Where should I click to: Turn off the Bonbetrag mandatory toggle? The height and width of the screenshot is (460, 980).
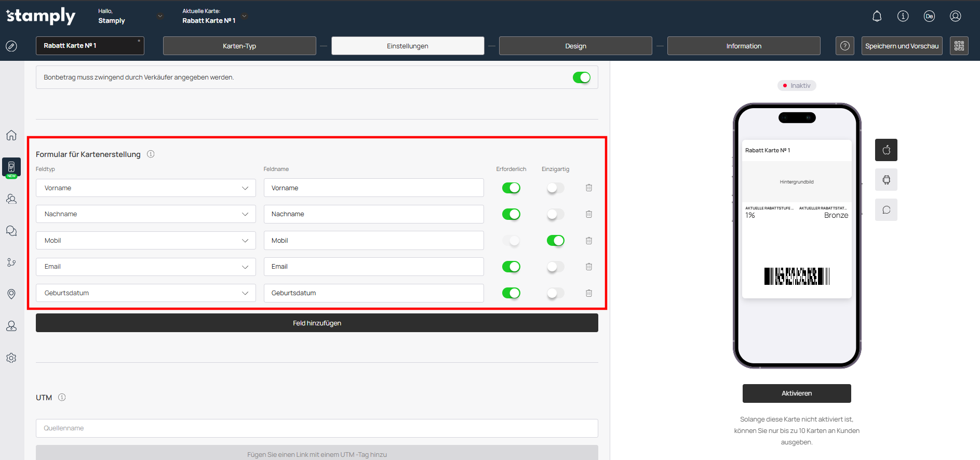click(581, 77)
